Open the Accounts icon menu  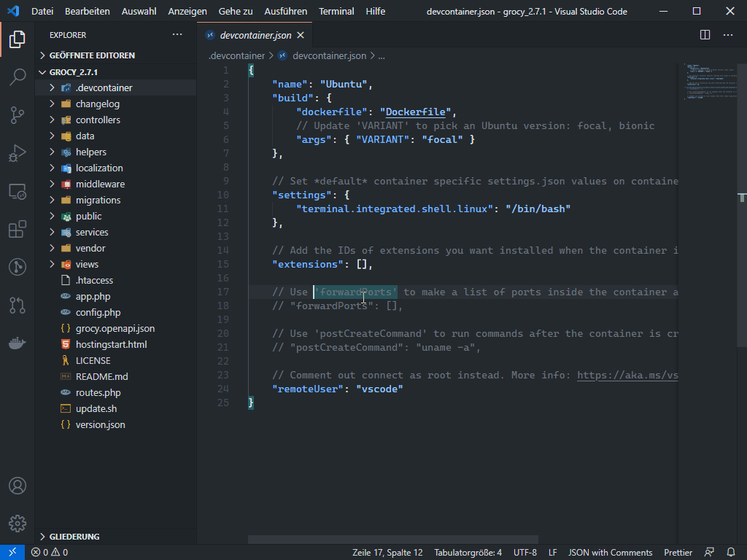18,486
